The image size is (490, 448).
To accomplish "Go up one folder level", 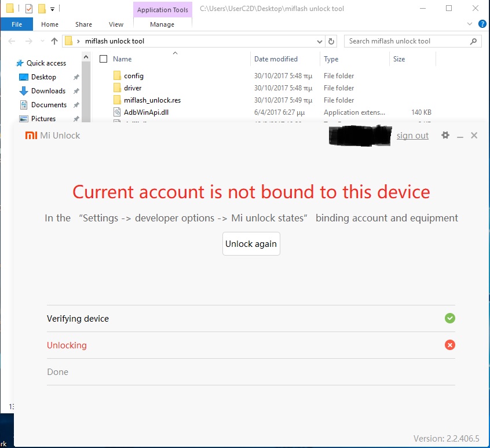I will (x=54, y=41).
